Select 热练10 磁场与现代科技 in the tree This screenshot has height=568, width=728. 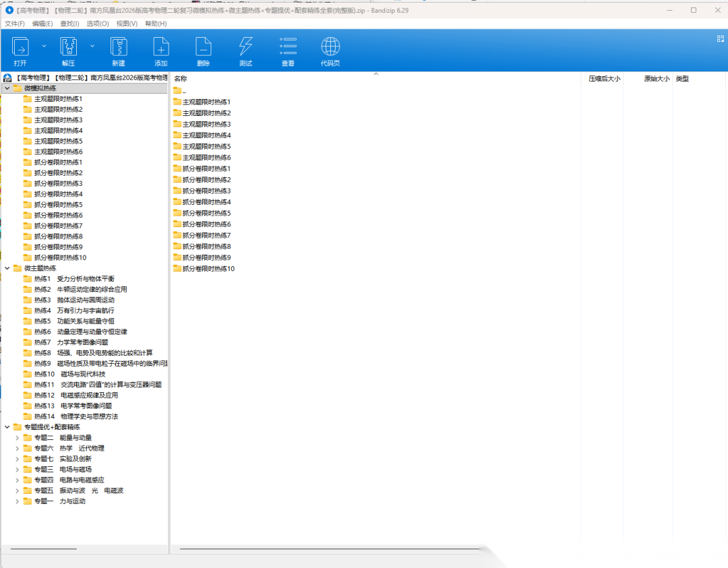click(x=69, y=374)
